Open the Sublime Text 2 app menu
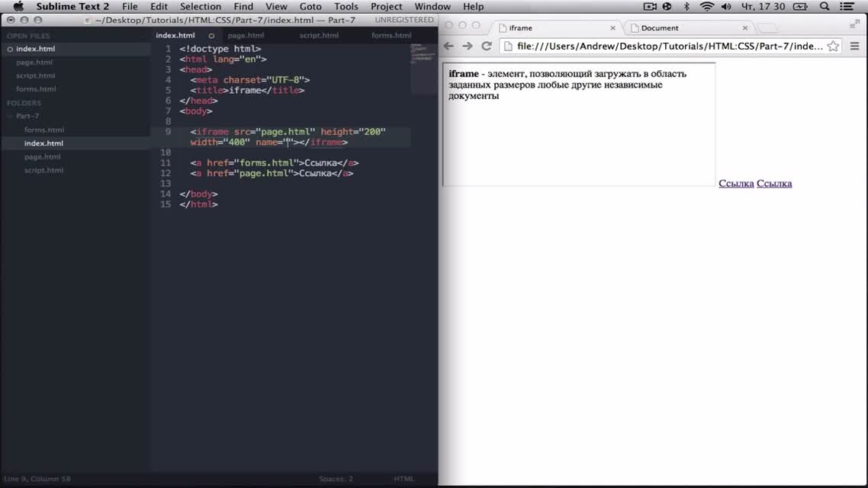This screenshot has height=488, width=868. [72, 7]
